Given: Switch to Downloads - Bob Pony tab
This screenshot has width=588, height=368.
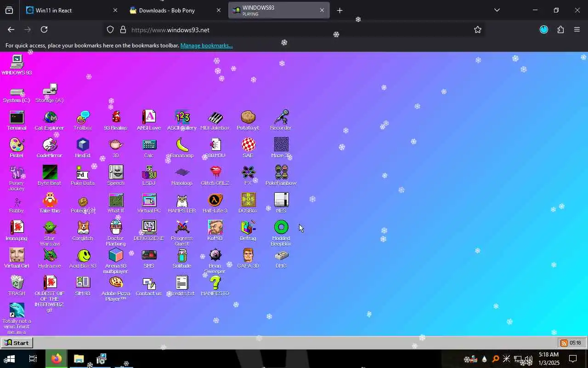Looking at the screenshot, I should coord(175,10).
